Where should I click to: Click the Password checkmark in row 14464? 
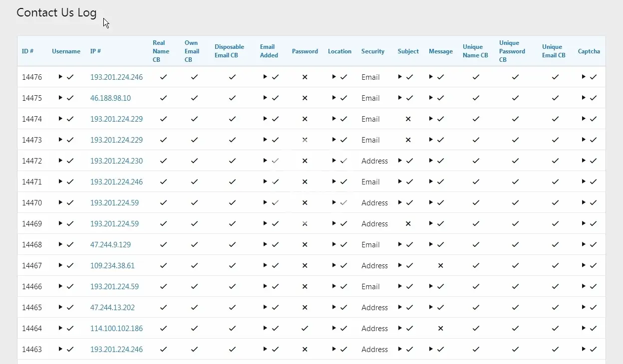click(305, 329)
